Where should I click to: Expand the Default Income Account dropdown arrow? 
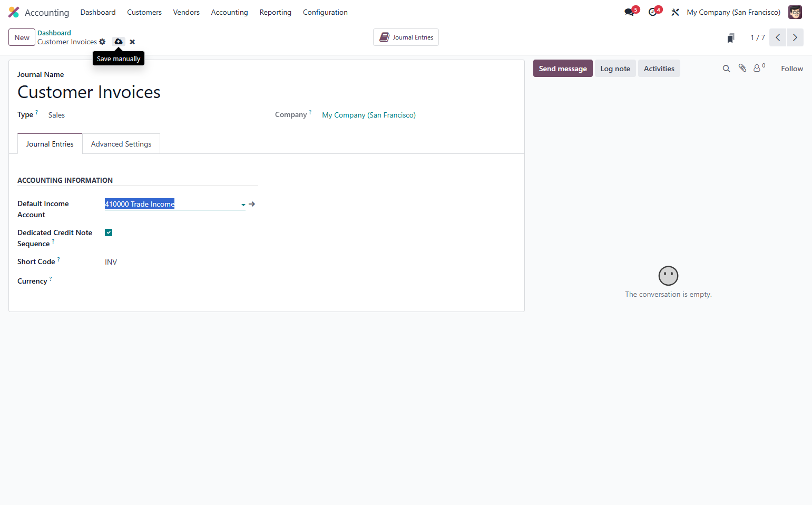[243, 205]
